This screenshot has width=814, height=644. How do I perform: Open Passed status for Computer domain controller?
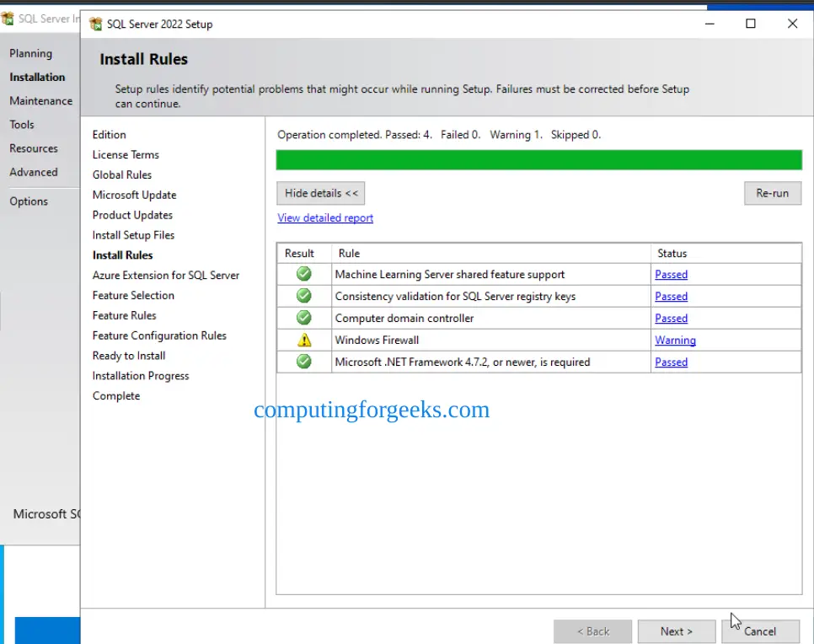tap(671, 318)
